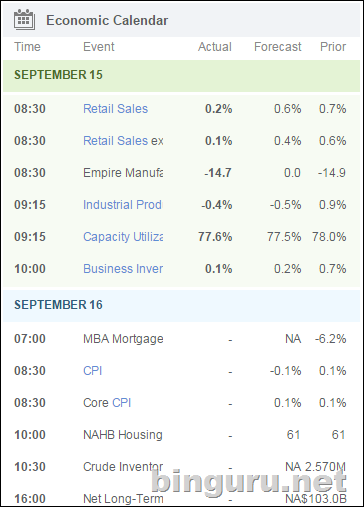Click the CPI link in Core CPI

point(121,403)
